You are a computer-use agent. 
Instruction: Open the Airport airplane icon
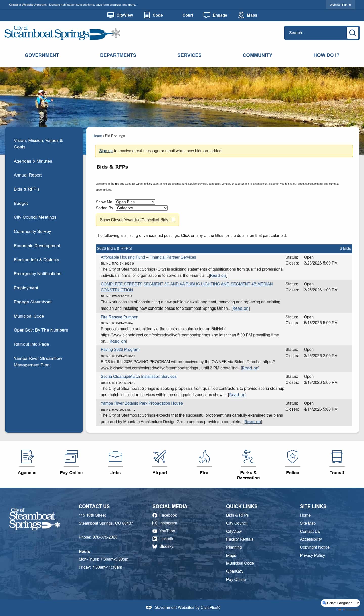point(160,456)
